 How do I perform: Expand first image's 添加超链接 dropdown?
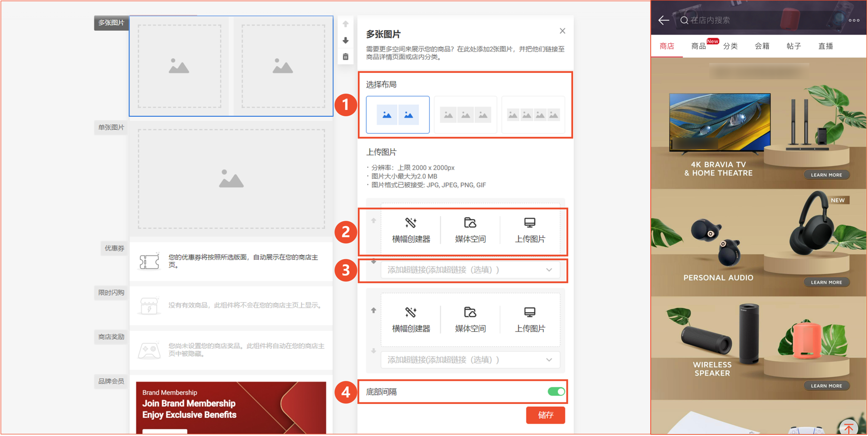[x=470, y=270]
